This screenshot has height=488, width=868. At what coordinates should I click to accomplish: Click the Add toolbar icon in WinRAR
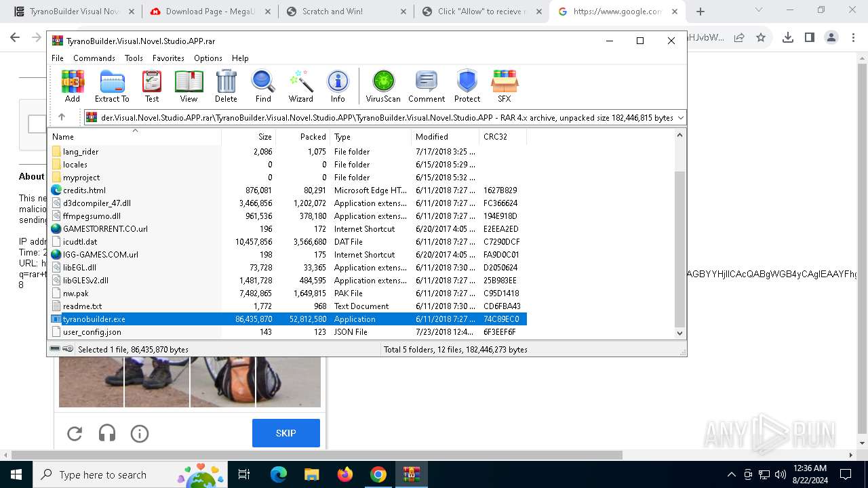coord(73,86)
